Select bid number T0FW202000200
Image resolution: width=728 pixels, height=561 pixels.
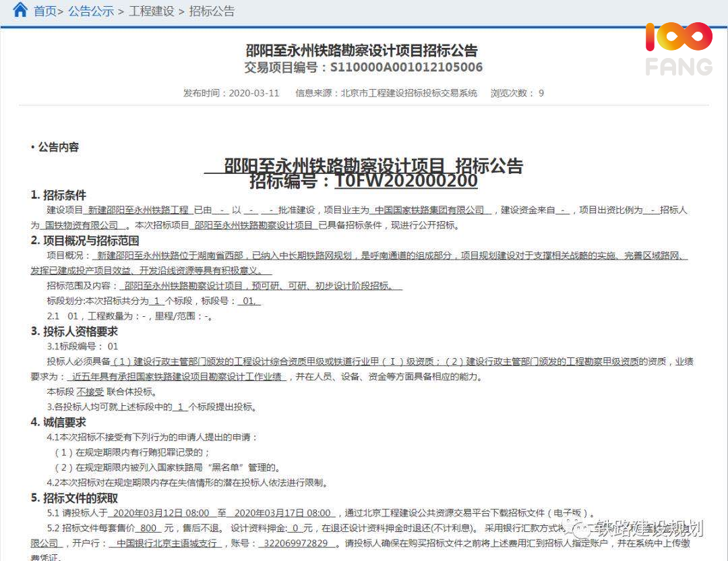coord(406,181)
